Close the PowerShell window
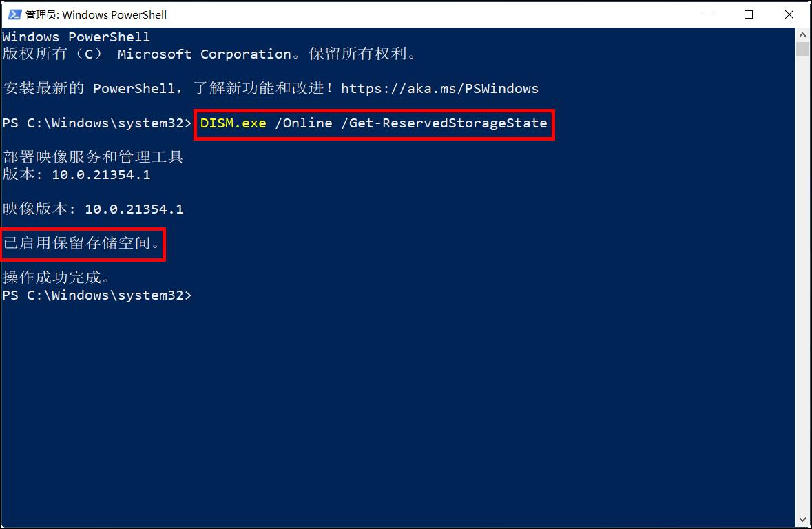 [x=789, y=14]
